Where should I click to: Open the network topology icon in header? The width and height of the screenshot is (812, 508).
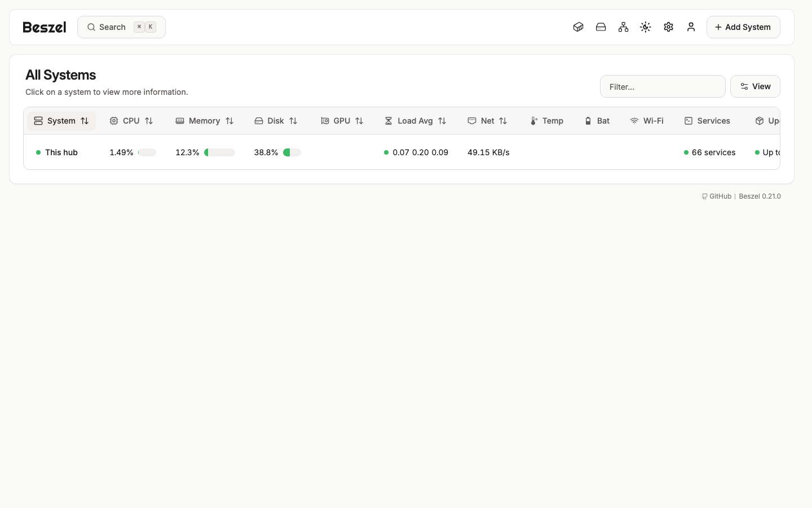tap(623, 27)
